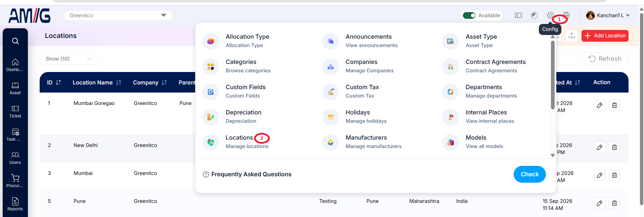Delete the Mumbai Goregao location row

pos(614,105)
